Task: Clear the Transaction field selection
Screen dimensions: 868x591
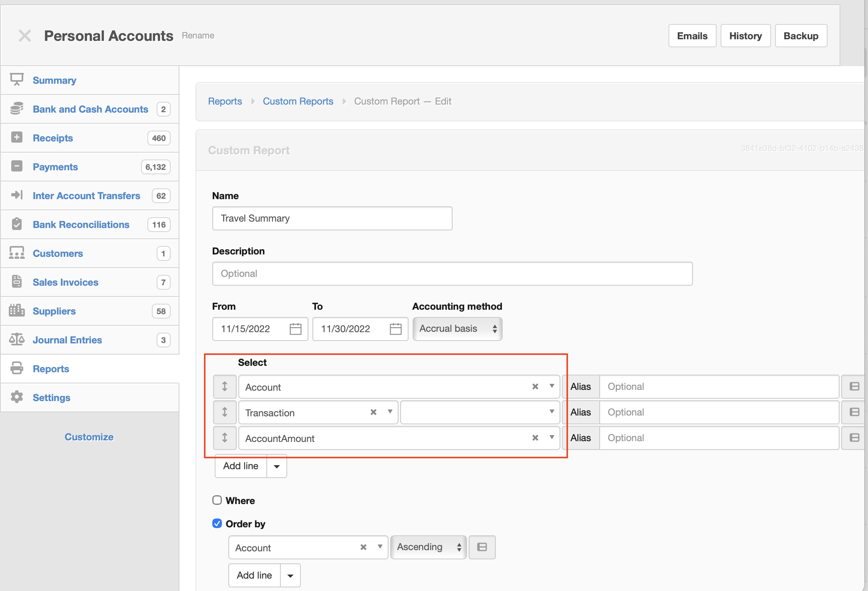Action: click(373, 412)
